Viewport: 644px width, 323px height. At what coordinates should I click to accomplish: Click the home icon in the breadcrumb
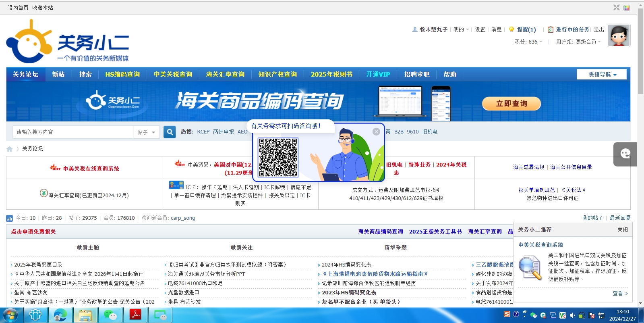(10, 149)
